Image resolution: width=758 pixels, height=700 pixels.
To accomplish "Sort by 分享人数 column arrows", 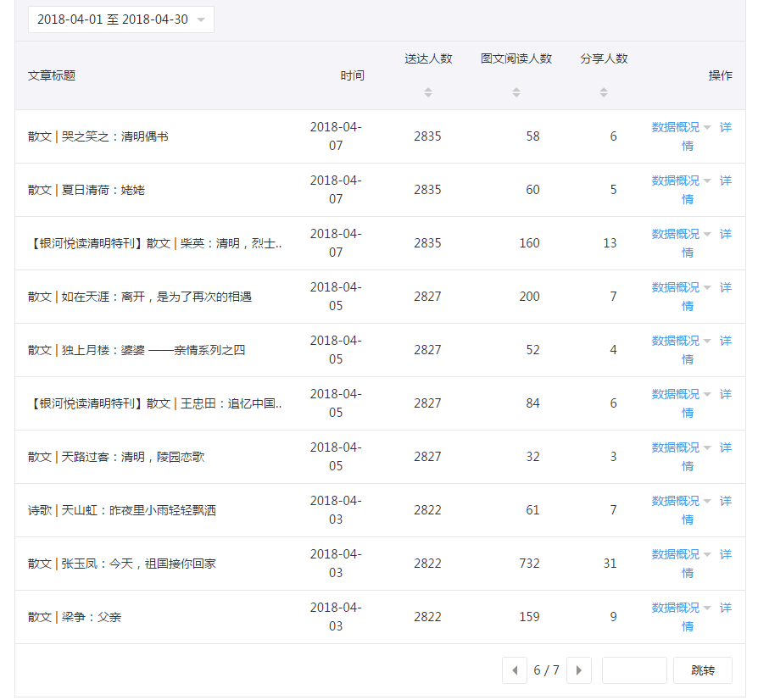I will 604,92.
